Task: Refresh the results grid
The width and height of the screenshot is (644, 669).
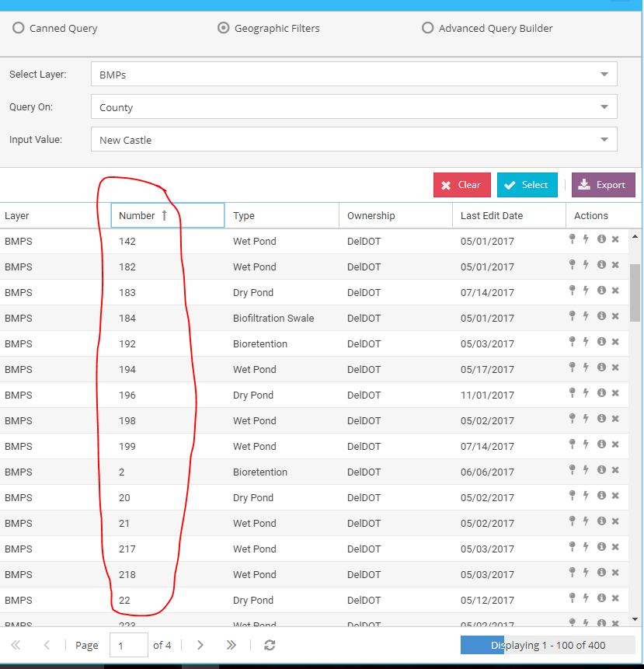Action: [270, 645]
